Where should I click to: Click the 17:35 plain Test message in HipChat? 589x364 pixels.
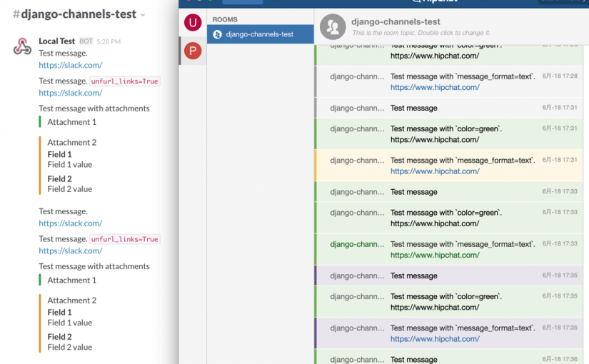(x=414, y=275)
